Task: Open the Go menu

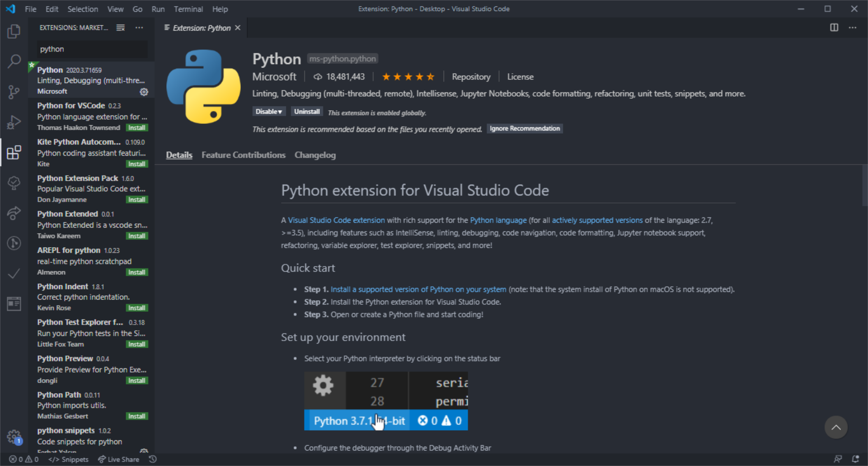Action: 137,9
